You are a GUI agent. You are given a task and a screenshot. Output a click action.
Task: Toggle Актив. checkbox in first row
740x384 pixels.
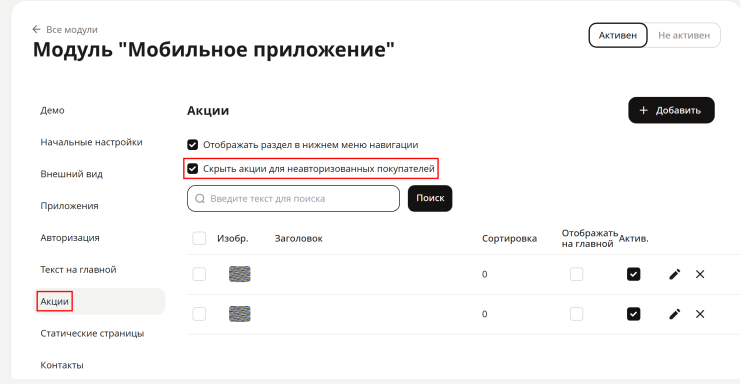pos(633,274)
